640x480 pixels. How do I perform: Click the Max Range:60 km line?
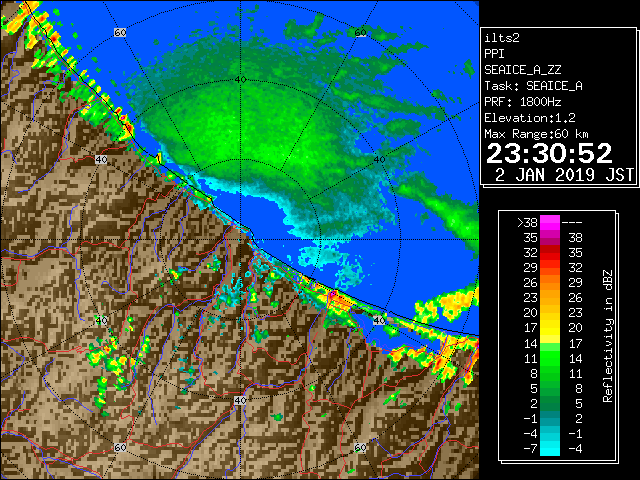coord(536,134)
